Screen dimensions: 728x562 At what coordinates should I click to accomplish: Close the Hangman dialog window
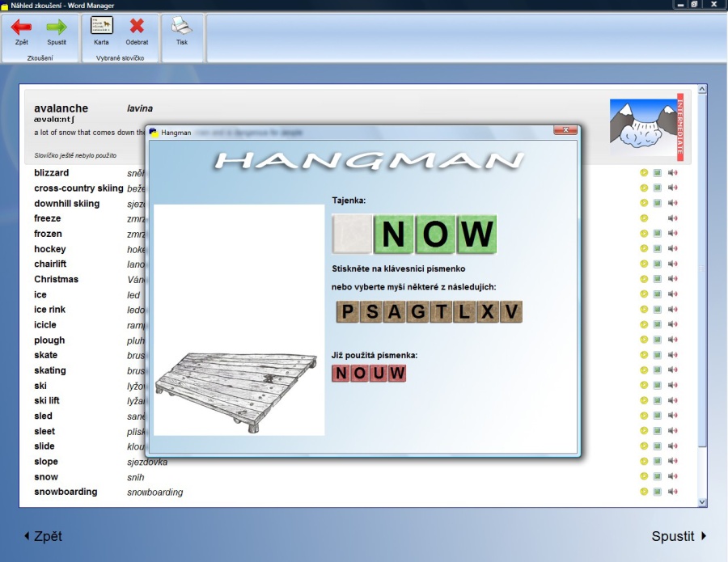click(565, 130)
